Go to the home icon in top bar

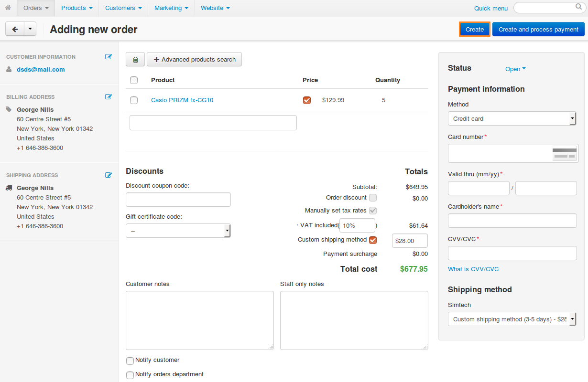tap(8, 8)
